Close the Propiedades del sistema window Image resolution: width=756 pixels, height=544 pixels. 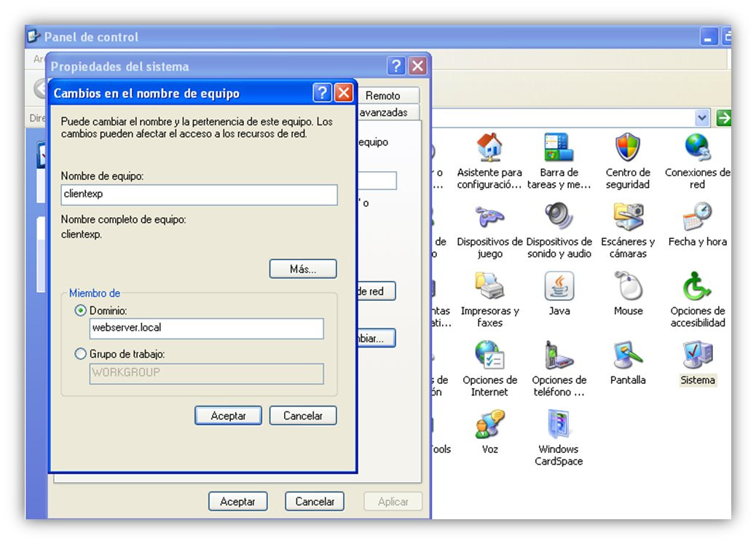click(x=417, y=66)
